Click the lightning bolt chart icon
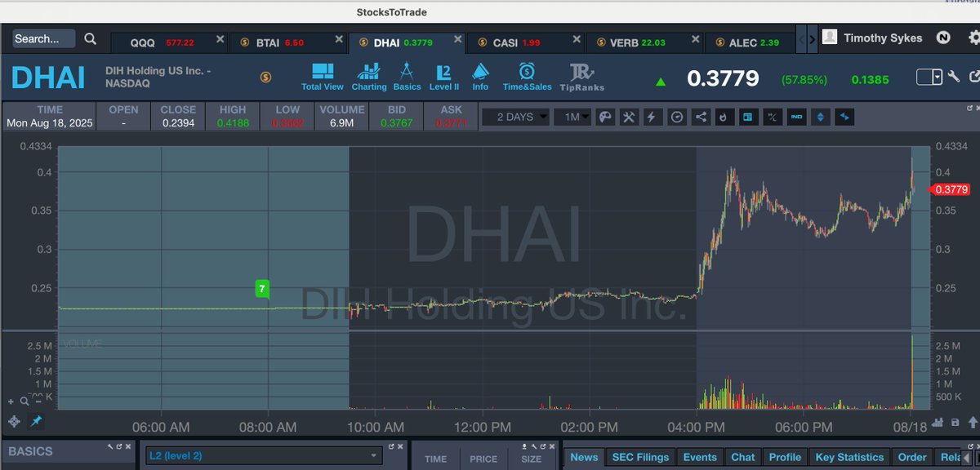 [653, 117]
